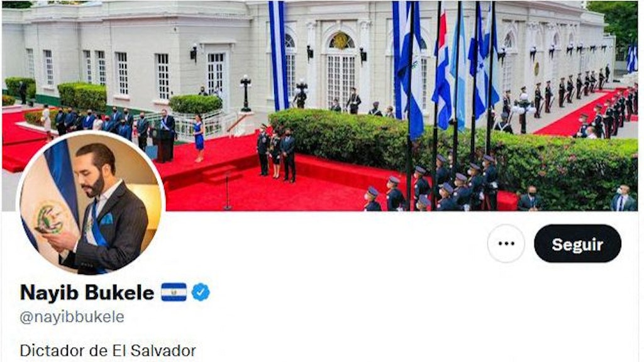Select the display name Nayib Bukele

pyautogui.click(x=87, y=292)
